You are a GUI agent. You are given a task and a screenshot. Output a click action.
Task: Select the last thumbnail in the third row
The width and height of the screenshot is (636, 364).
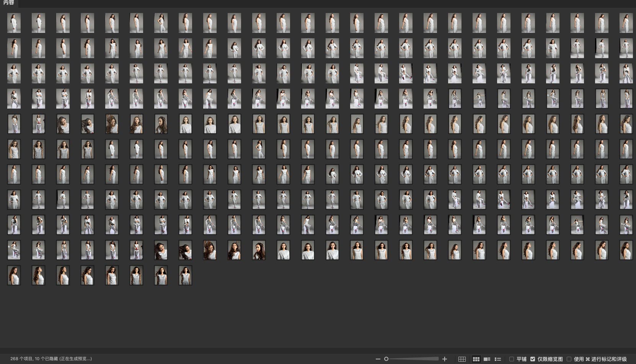pyautogui.click(x=626, y=73)
